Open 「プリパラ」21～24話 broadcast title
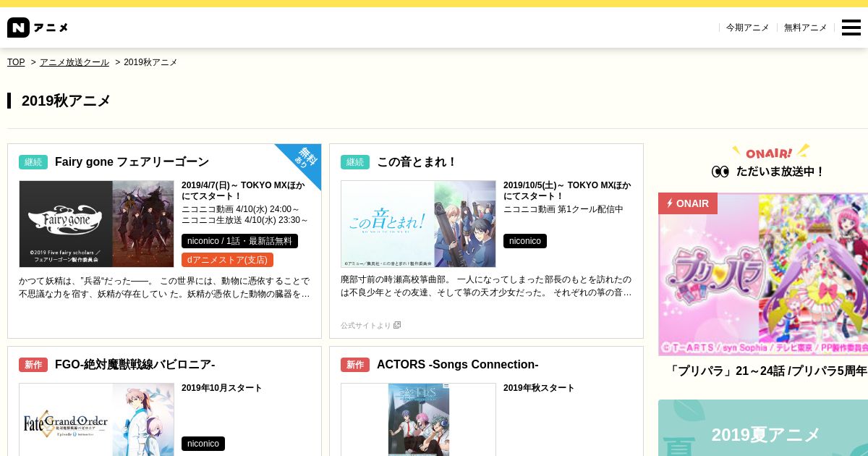Screen dimensions: 868x456 [767, 371]
